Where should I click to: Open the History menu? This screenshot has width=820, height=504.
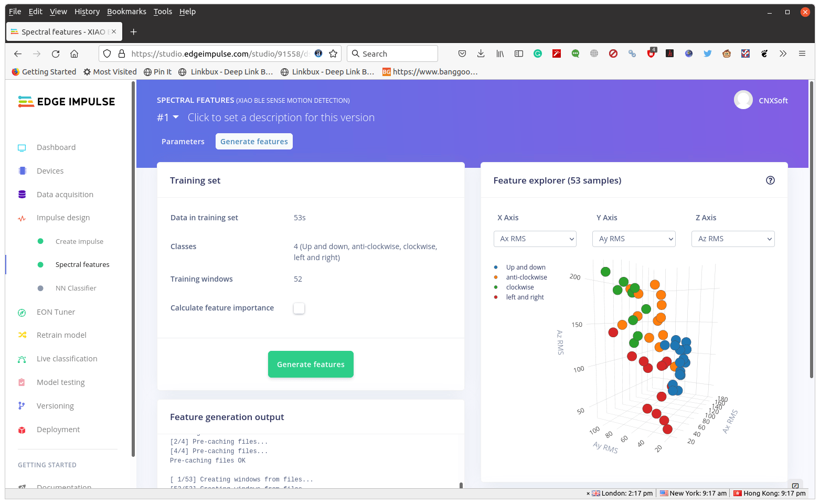pos(87,12)
